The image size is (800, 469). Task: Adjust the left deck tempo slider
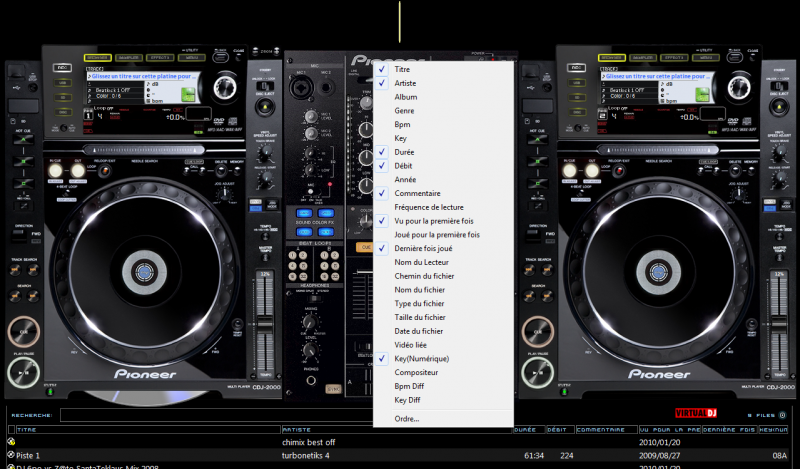click(x=265, y=310)
